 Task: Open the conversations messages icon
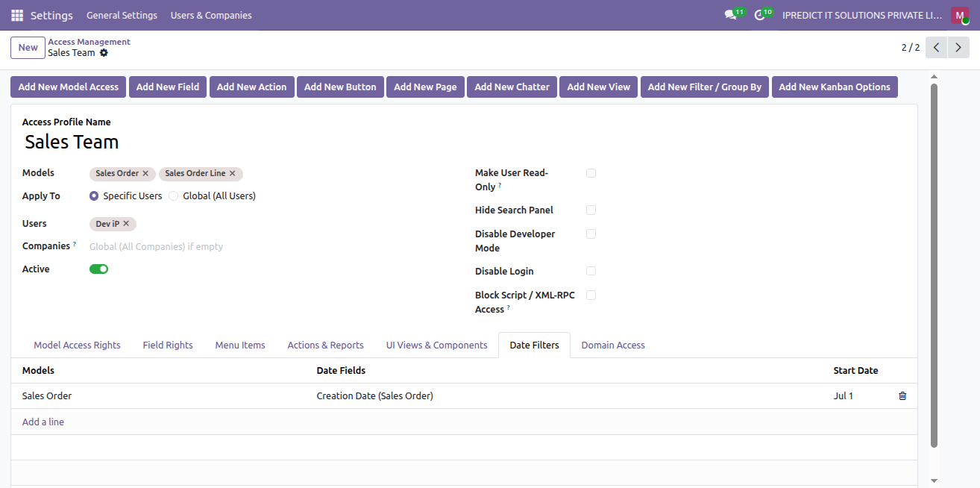tap(731, 15)
